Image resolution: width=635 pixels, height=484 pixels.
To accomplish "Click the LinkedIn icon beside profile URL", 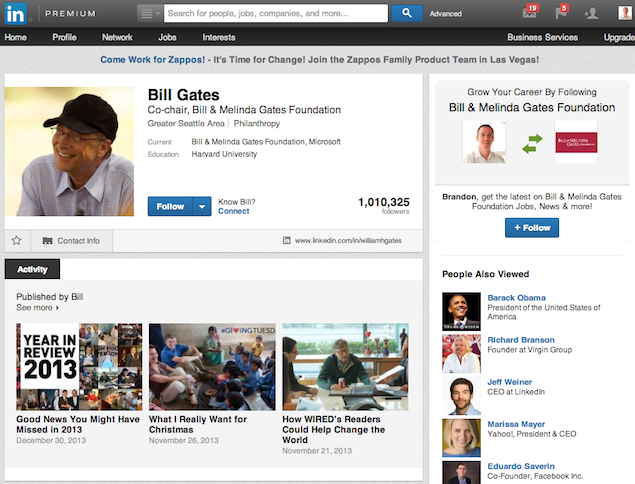I will tap(286, 241).
